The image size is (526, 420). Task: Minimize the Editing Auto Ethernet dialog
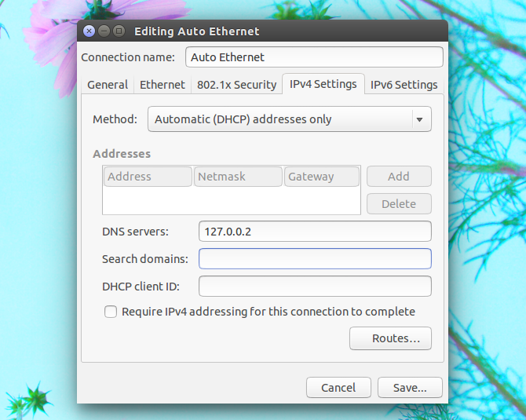[104, 31]
